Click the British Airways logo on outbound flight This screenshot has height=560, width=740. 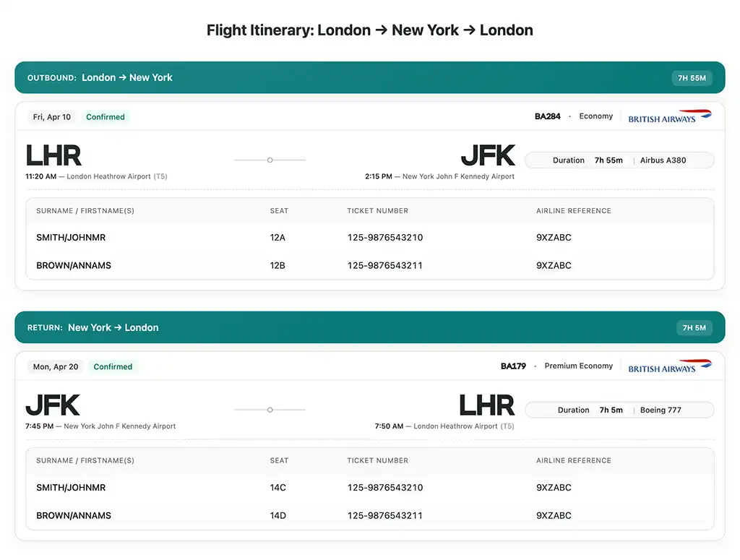point(669,116)
